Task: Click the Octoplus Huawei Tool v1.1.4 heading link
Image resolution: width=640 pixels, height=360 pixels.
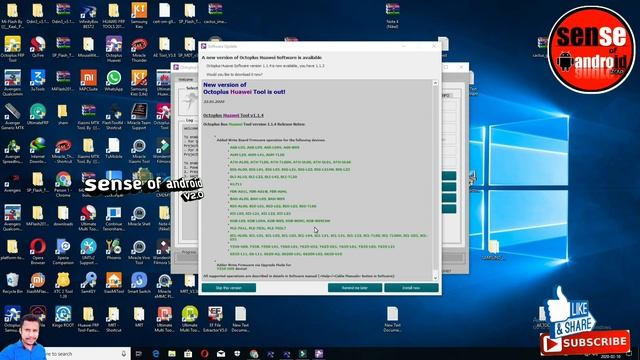Action: pos(233,116)
